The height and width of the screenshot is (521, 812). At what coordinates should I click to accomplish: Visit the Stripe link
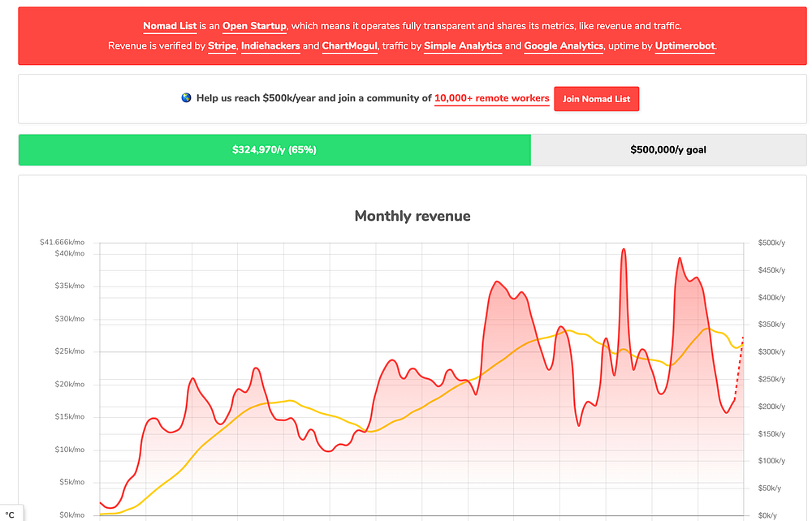tap(222, 46)
